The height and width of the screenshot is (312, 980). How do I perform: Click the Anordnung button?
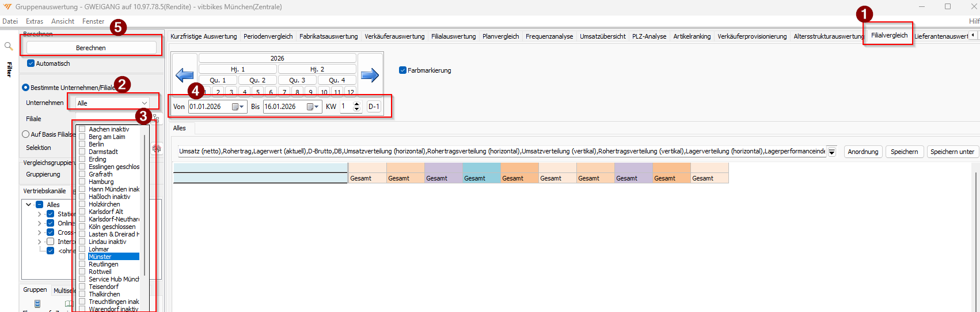click(863, 152)
